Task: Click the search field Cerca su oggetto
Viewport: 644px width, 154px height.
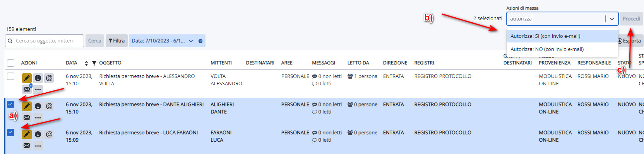Action: coord(45,41)
